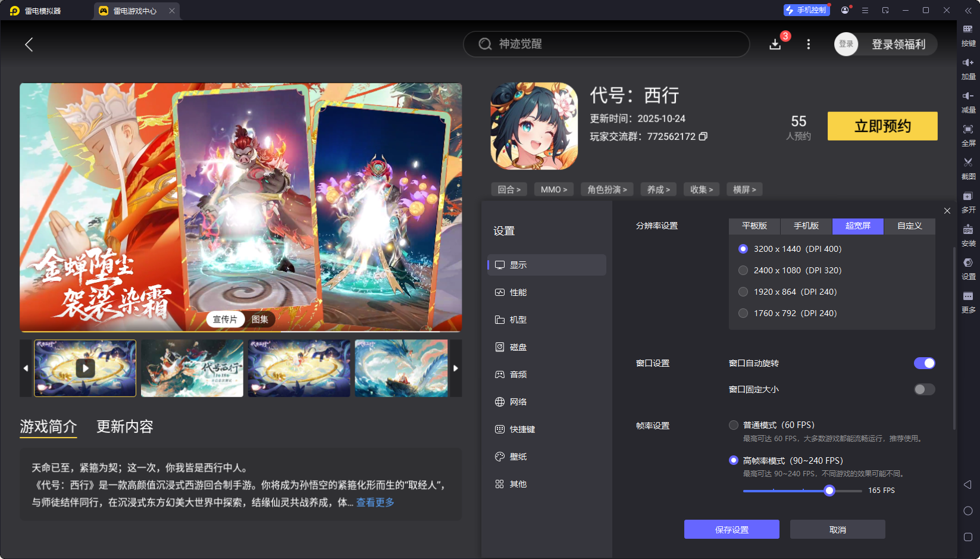Open 其他 settings section
Viewport: 980px width, 559px height.
[x=547, y=484]
